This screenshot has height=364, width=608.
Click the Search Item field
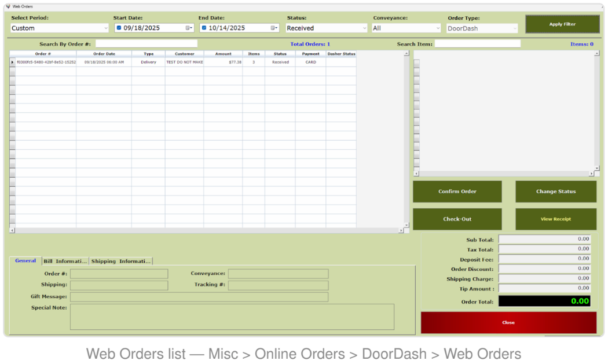click(x=477, y=44)
